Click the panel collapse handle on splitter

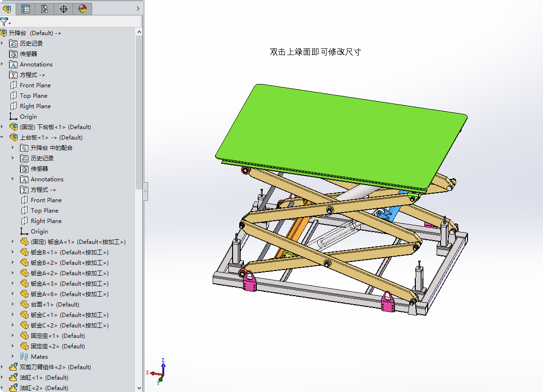coord(146,191)
